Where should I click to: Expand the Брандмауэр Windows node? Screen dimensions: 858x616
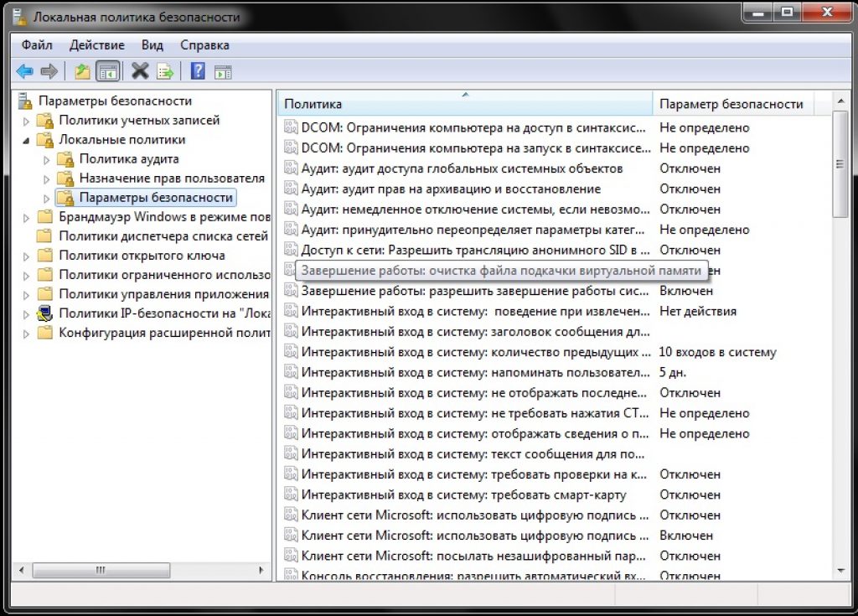coord(26,217)
